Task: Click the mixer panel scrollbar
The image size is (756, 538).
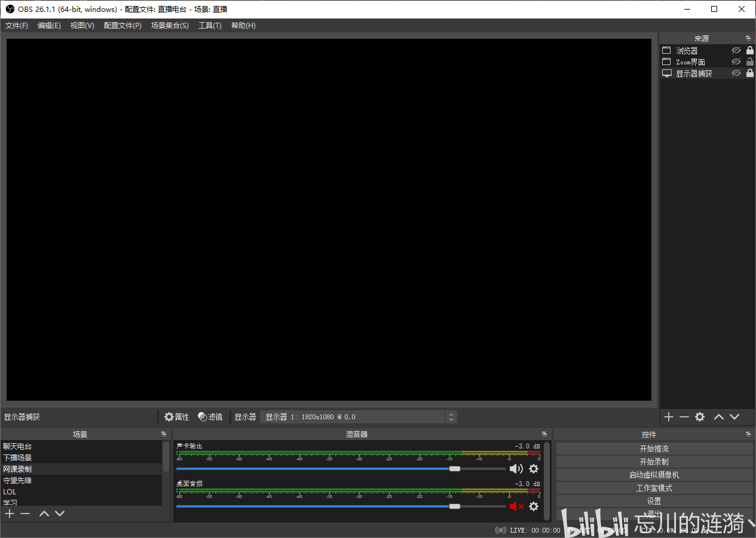Action: (x=547, y=481)
